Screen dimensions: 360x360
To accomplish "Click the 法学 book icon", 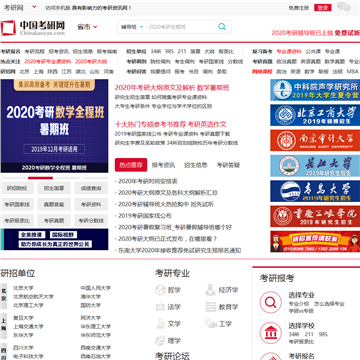I will (x=160, y=307).
